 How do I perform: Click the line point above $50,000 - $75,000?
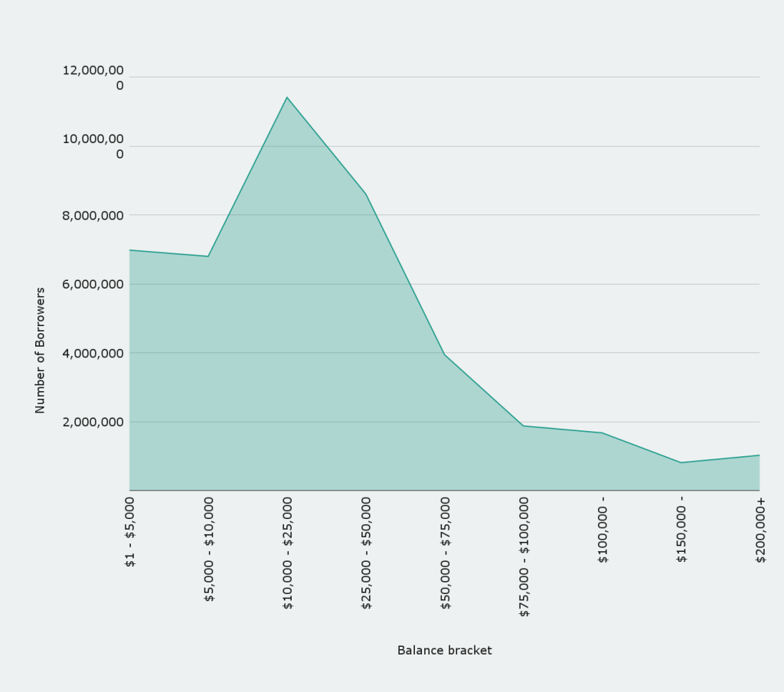[445, 354]
